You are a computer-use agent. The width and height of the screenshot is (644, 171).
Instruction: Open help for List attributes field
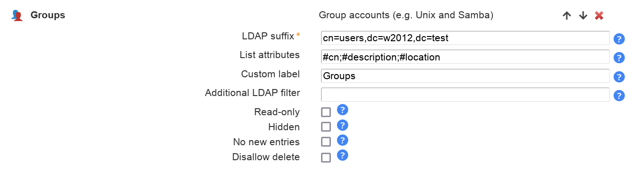click(x=619, y=58)
